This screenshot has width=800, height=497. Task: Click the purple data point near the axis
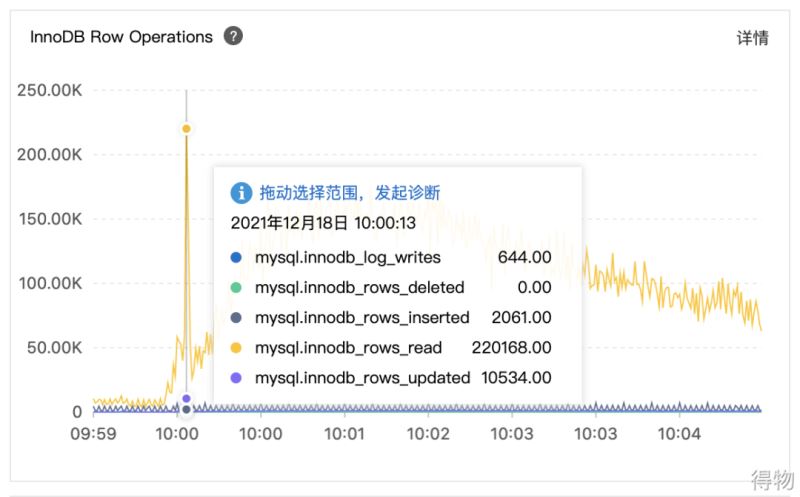(186, 399)
